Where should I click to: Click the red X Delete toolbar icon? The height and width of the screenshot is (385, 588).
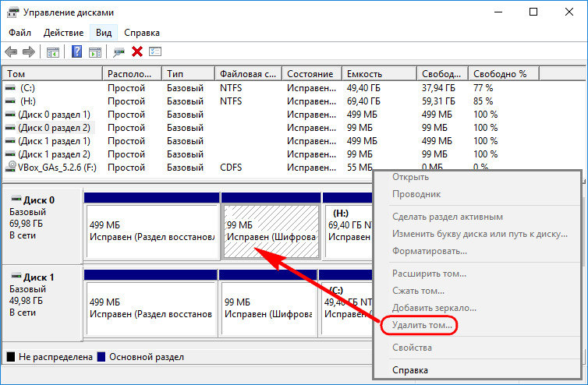(x=137, y=51)
